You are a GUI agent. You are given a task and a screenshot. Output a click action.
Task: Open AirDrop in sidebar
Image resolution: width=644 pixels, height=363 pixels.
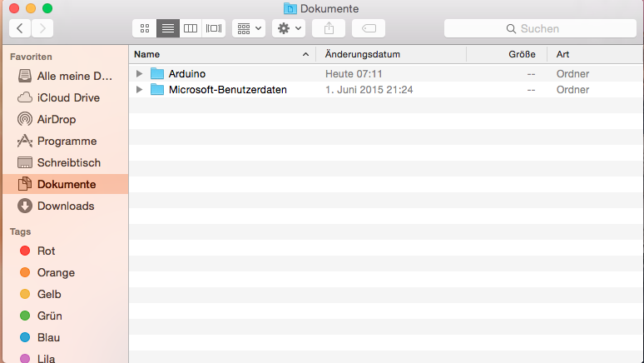[x=65, y=119]
